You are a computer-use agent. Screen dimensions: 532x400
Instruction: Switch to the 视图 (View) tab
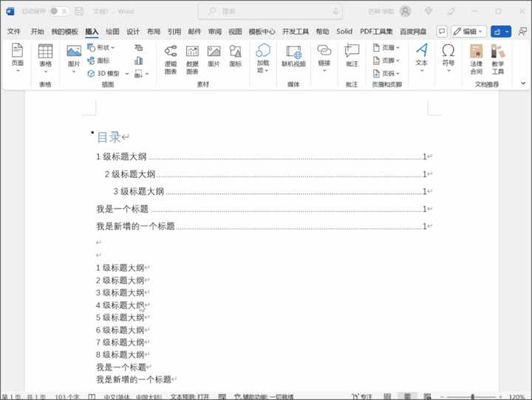pos(235,32)
